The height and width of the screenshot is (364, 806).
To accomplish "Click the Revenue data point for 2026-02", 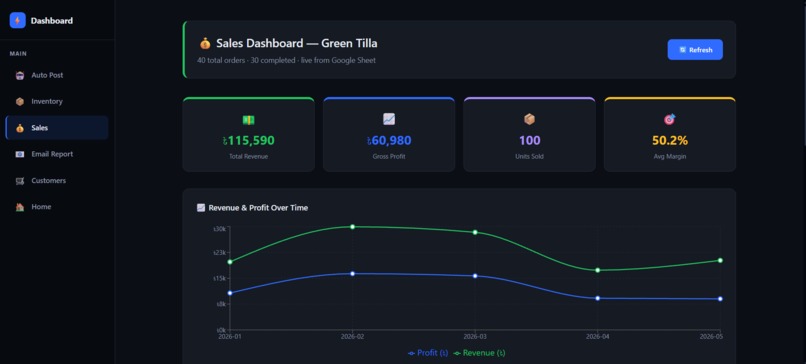I will coord(353,227).
